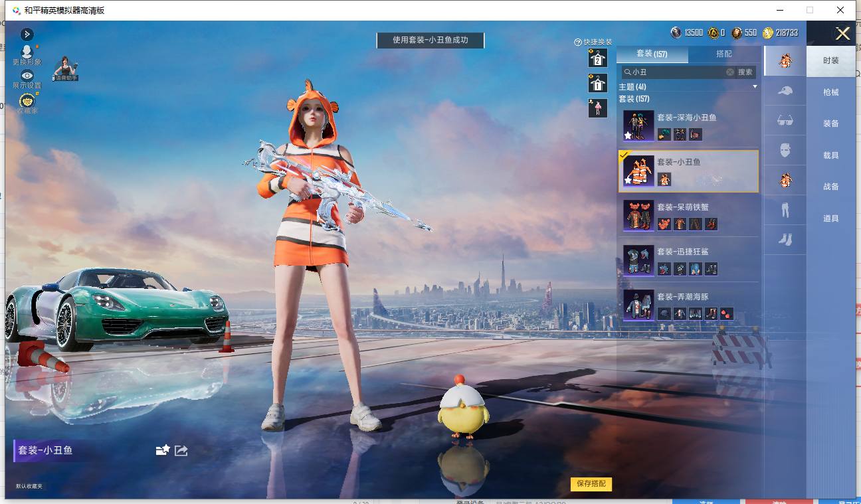This screenshot has width=861, height=504.
Task: Select the hat category icon
Action: [785, 90]
